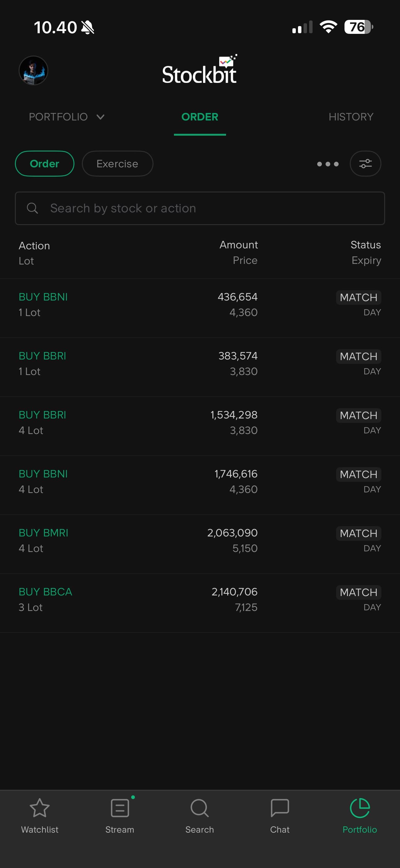Viewport: 400px width, 868px height.
Task: Select the Portfolio pie chart icon
Action: click(x=360, y=808)
